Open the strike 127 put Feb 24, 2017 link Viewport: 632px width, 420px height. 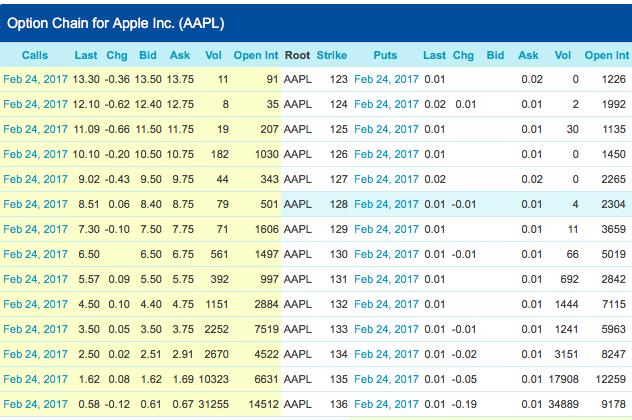point(387,179)
